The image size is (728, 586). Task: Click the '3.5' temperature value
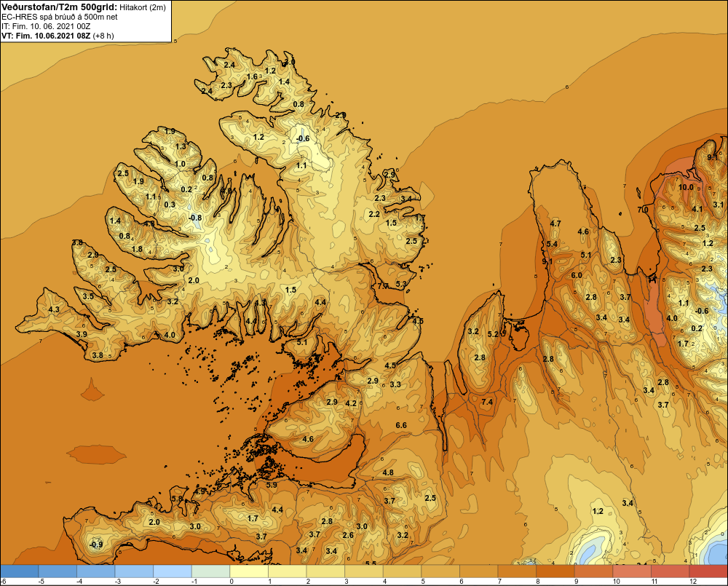pyautogui.click(x=88, y=296)
